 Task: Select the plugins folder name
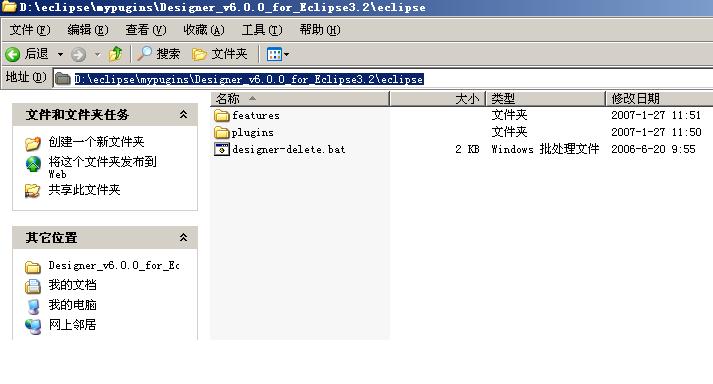(252, 133)
